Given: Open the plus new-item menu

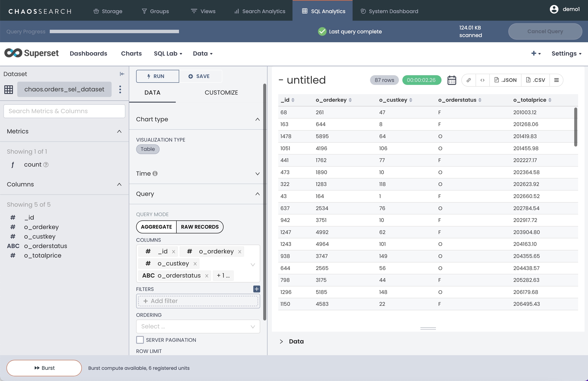Looking at the screenshot, I should point(536,53).
